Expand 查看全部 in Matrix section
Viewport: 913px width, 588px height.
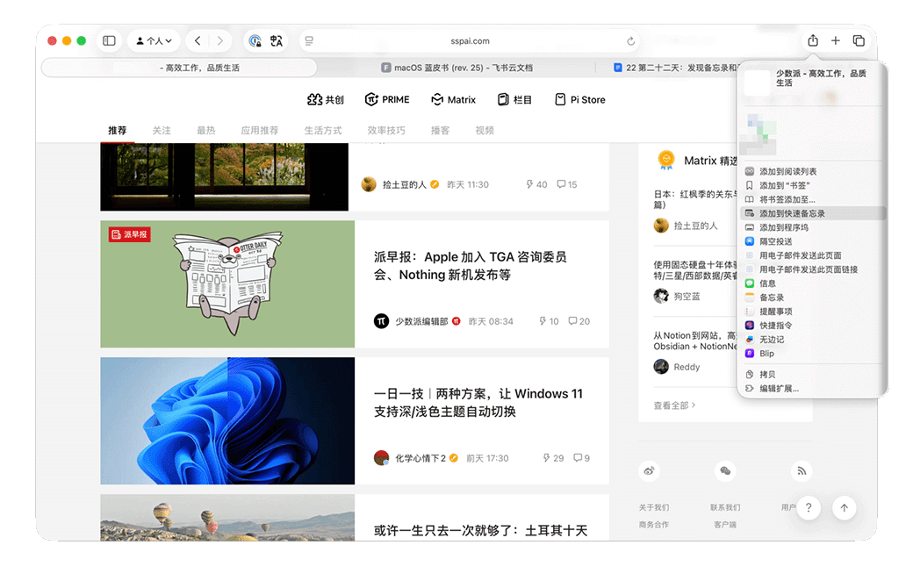click(674, 405)
